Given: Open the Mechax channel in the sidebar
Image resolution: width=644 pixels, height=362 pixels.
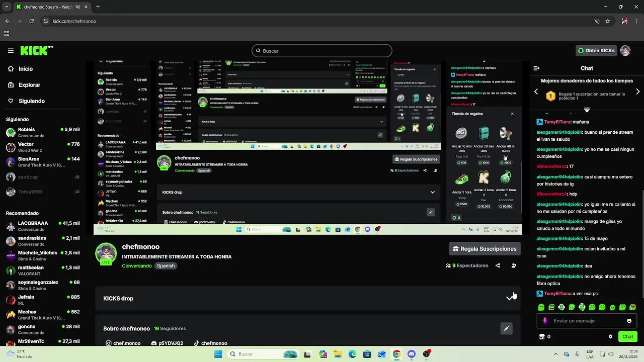Looking at the screenshot, I should coord(43,314).
